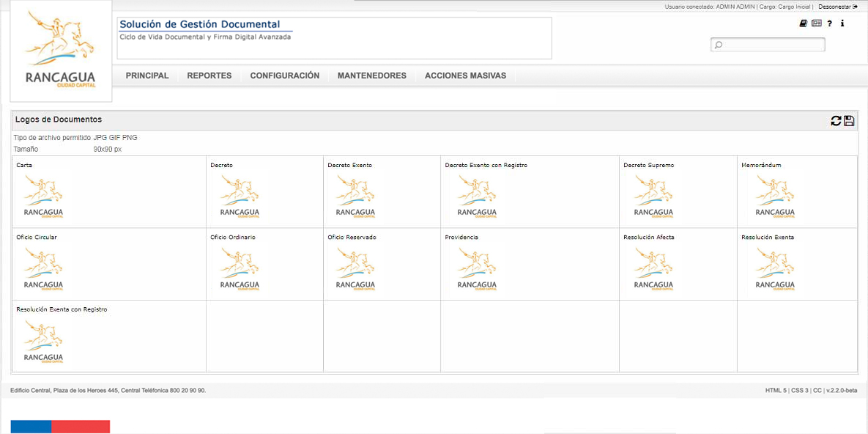Click the 'Decreto Supremo' label text
Viewport: 868px width, 434px height.
click(x=648, y=165)
